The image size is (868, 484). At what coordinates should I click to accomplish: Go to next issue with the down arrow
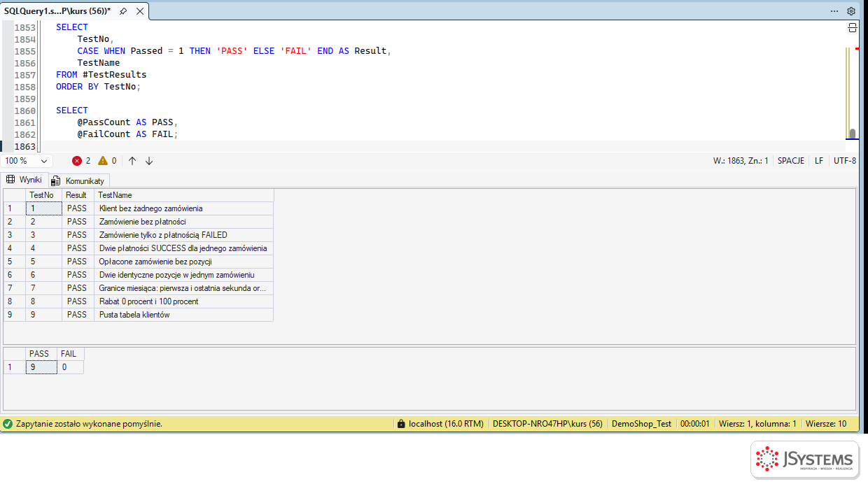pyautogui.click(x=149, y=161)
